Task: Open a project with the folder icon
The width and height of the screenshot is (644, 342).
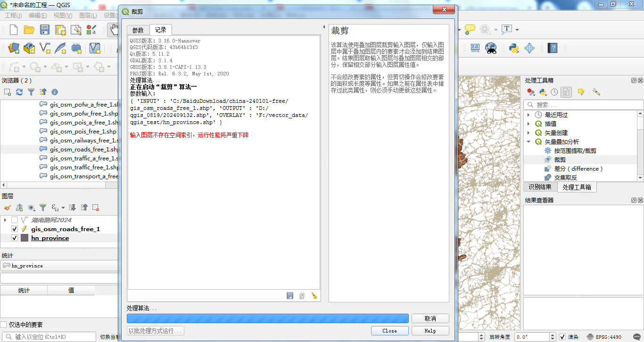Action: (29, 30)
